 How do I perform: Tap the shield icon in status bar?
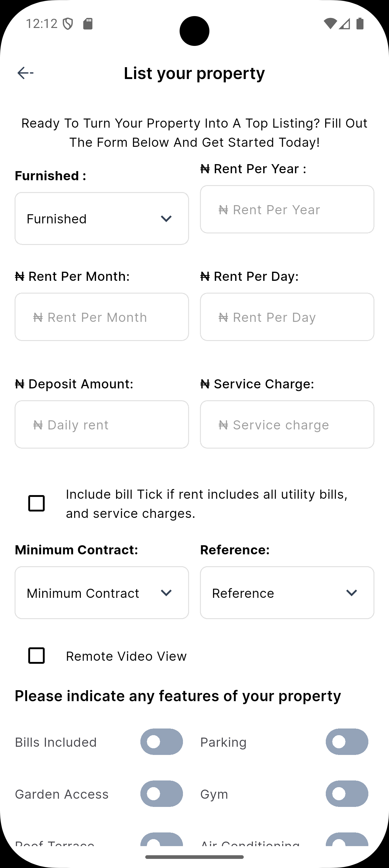pos(68,24)
